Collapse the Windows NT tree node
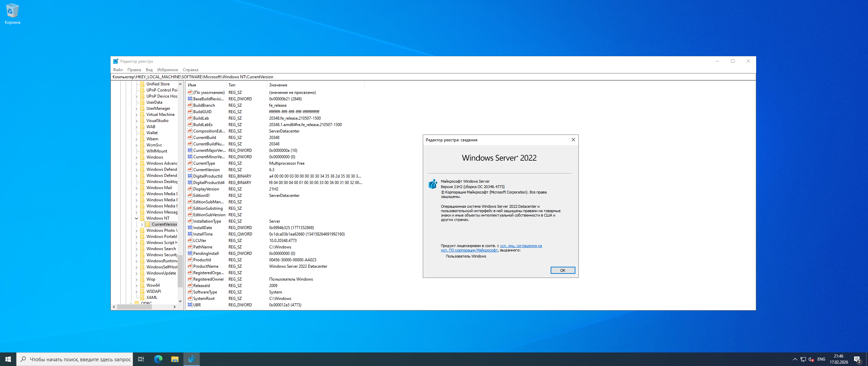 tap(137, 218)
